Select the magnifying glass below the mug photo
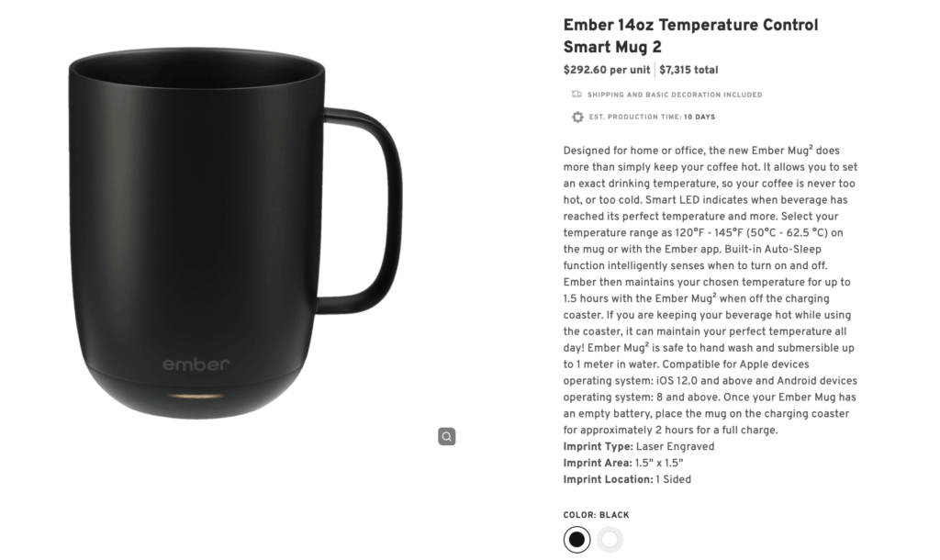 (x=446, y=436)
